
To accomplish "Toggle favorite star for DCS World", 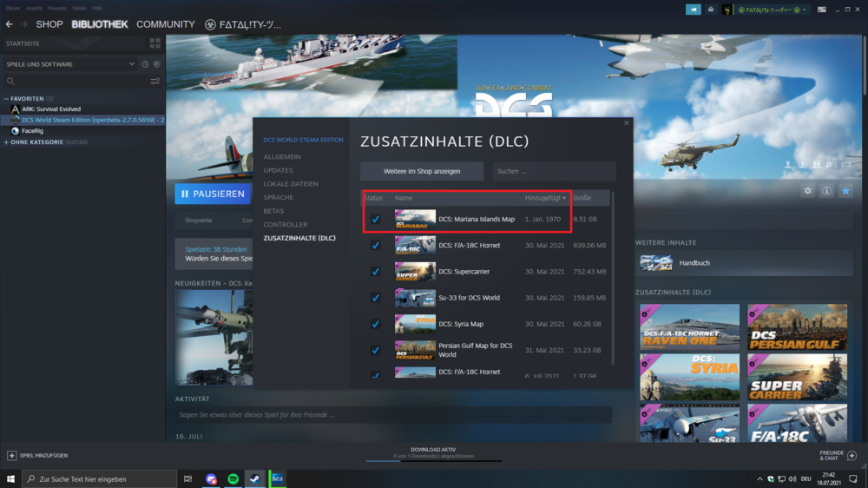I will [x=845, y=190].
